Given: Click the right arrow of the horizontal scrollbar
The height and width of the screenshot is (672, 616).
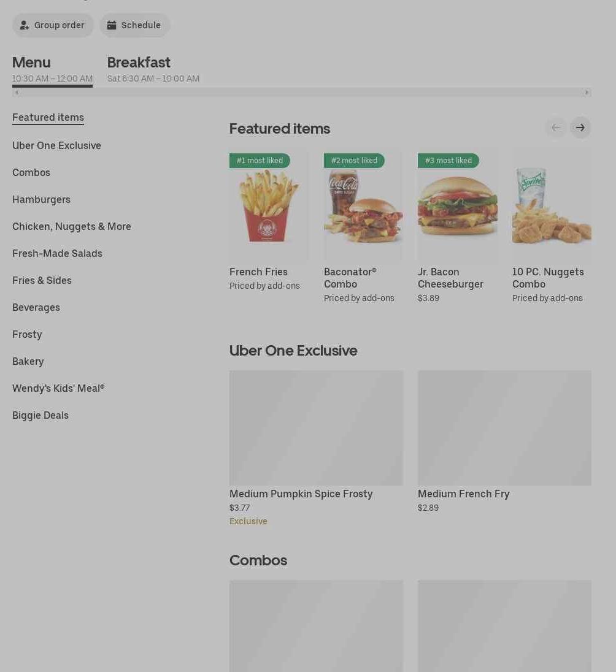Looking at the screenshot, I should (x=587, y=92).
